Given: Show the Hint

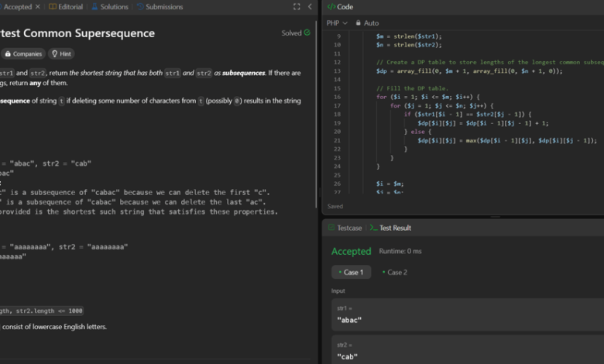Looking at the screenshot, I should (x=62, y=53).
